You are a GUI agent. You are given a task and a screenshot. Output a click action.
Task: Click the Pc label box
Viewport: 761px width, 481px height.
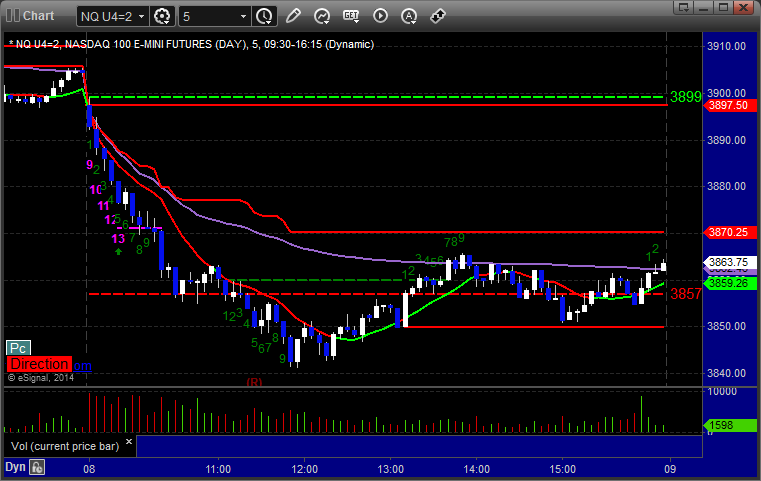pos(18,348)
